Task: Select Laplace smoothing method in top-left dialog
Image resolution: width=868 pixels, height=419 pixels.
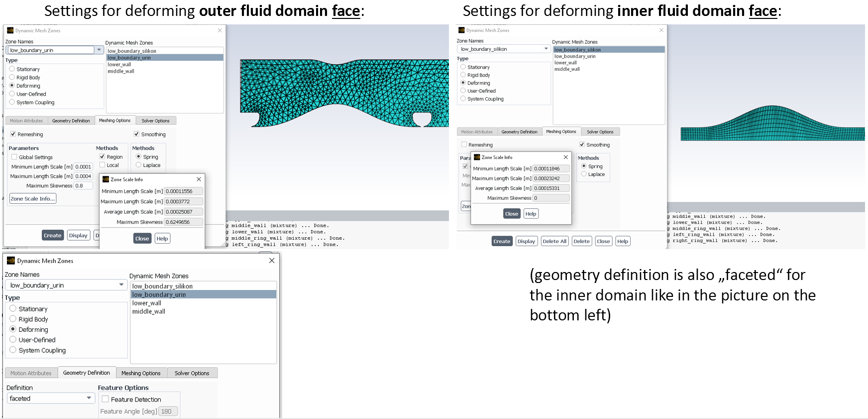Action: (138, 165)
